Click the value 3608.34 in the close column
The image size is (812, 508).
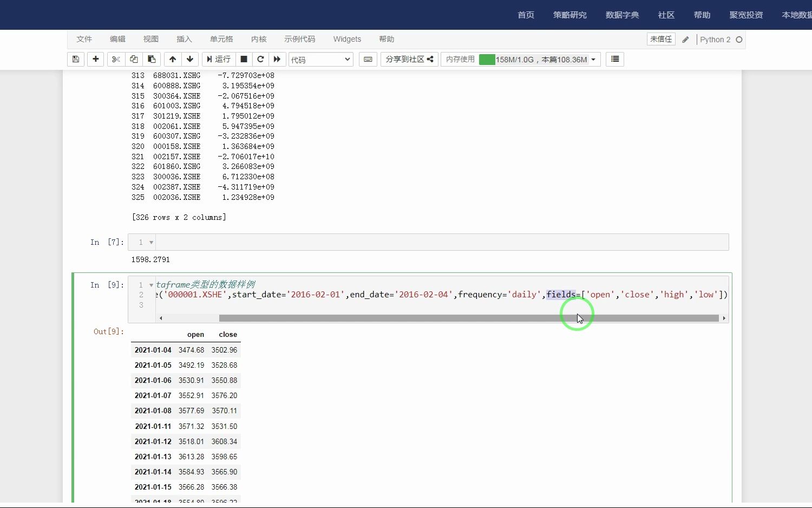coord(224,442)
